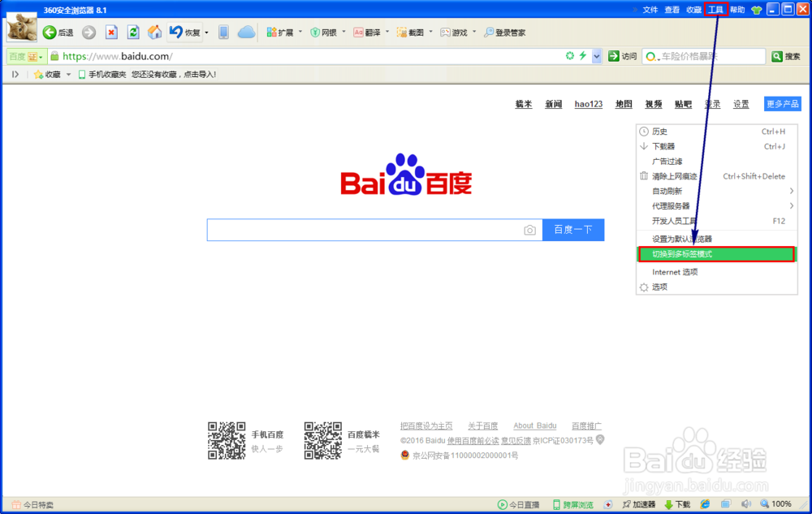Open the address bar history dropdown
The height and width of the screenshot is (514, 812).
click(597, 56)
